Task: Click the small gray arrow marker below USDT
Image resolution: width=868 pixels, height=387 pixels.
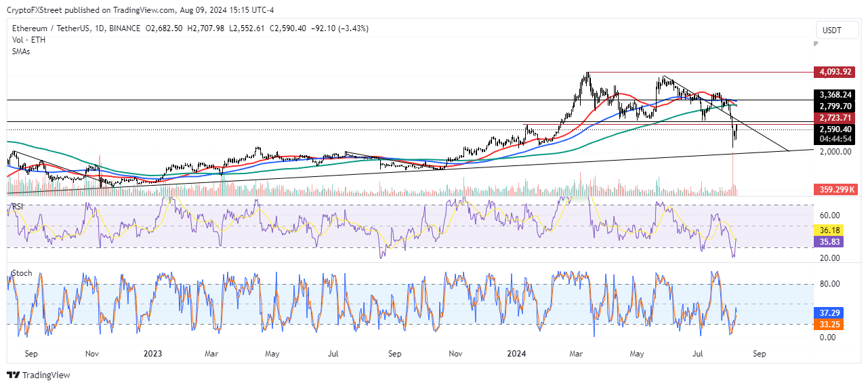Action: (x=815, y=43)
